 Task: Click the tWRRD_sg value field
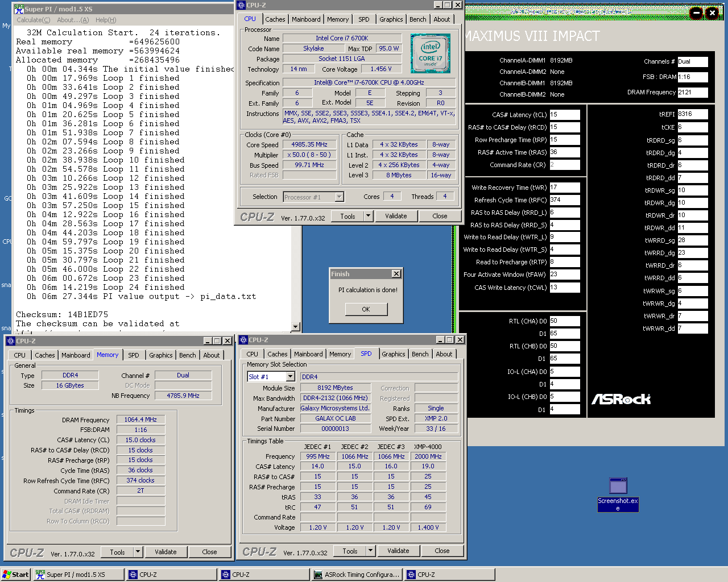coord(693,240)
